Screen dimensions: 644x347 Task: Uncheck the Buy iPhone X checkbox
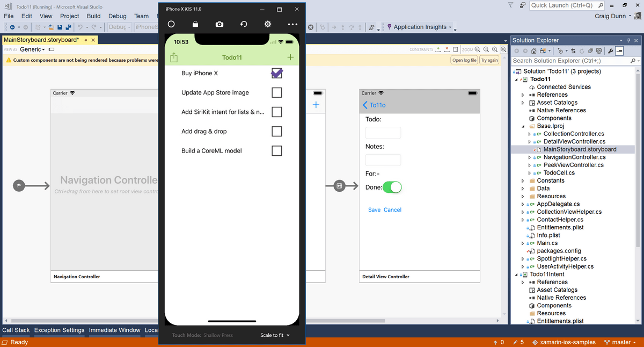point(276,73)
